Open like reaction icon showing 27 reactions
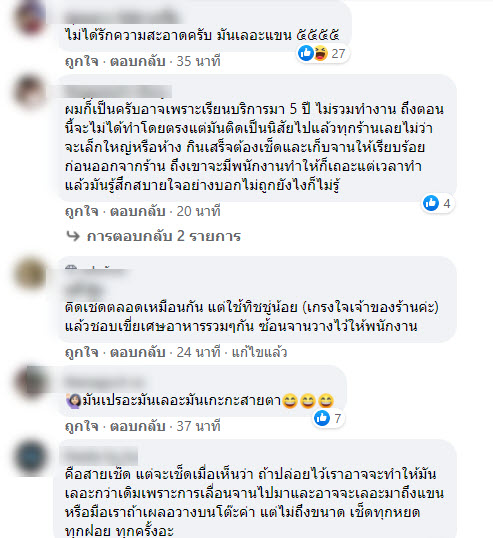Image resolution: width=493 pixels, height=538 pixels. tap(305, 53)
